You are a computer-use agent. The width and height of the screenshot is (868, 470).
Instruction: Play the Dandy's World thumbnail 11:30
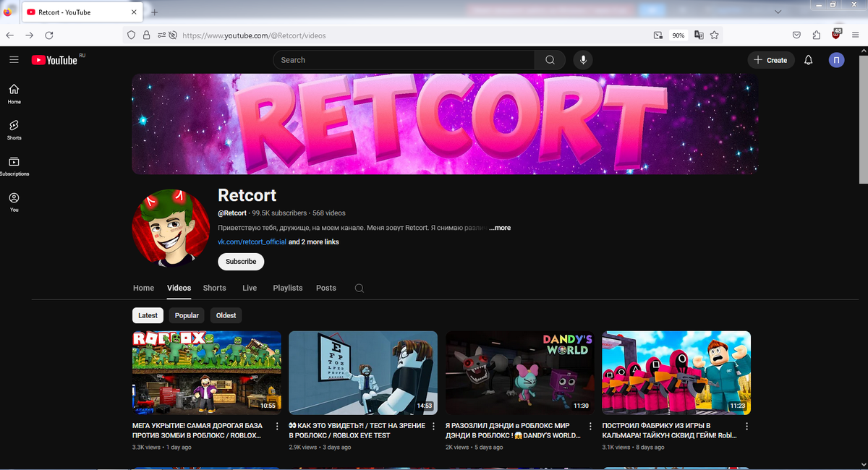coord(520,372)
